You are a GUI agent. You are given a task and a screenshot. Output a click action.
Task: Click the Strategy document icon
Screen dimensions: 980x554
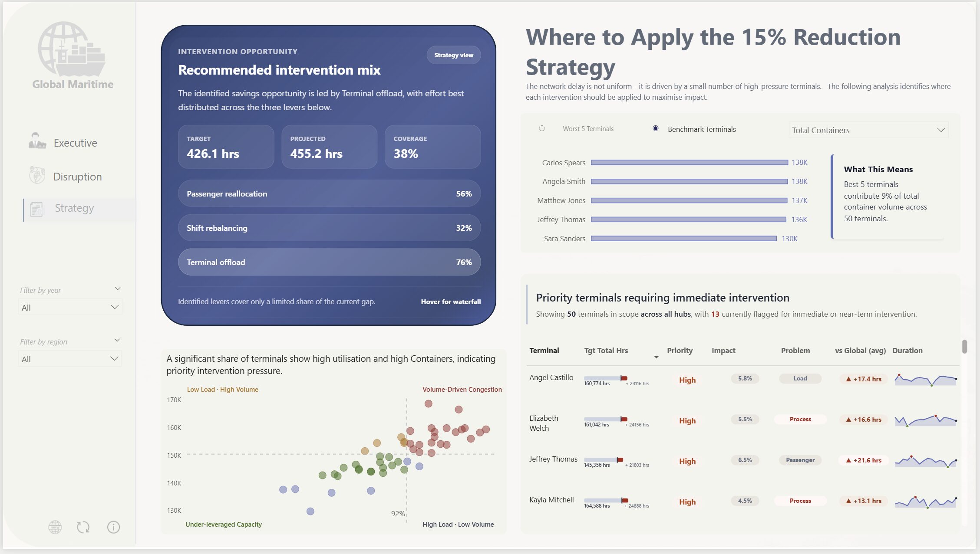point(37,209)
